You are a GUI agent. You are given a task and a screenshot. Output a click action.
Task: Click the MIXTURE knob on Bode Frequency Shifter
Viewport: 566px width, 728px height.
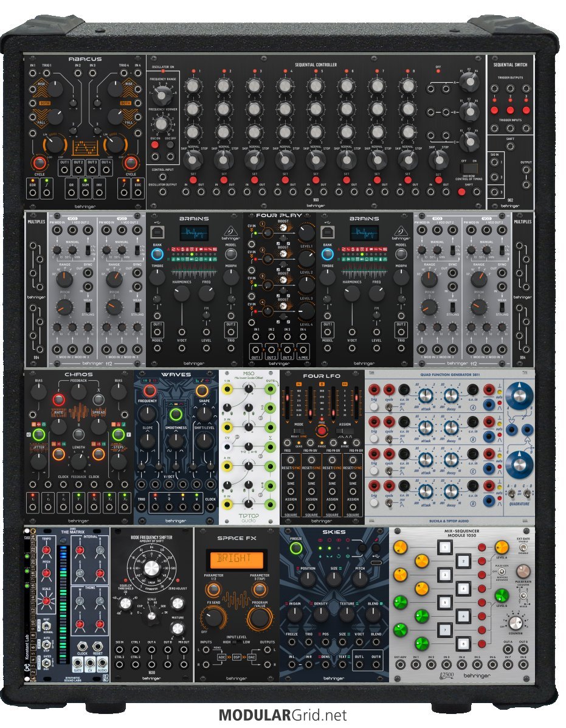coord(177,628)
